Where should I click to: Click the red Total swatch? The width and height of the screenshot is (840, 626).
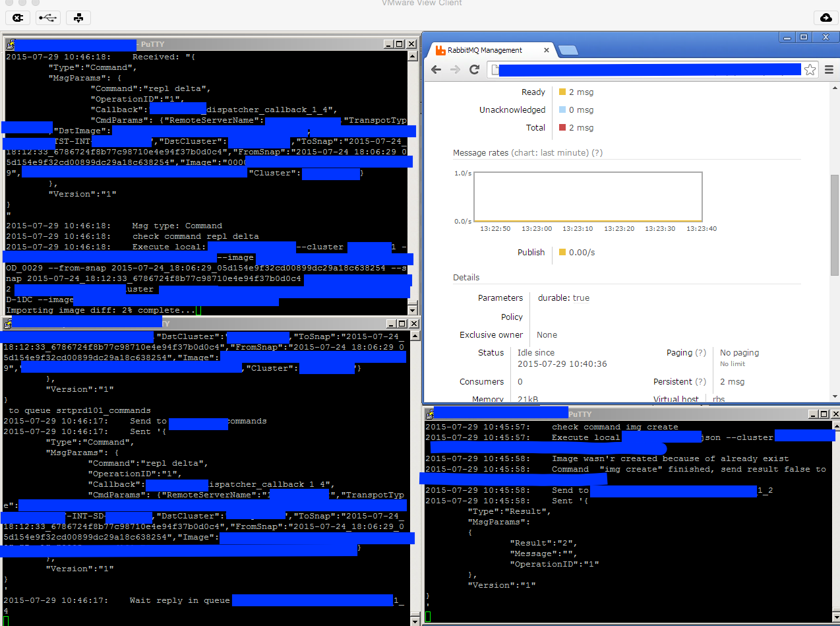(562, 128)
